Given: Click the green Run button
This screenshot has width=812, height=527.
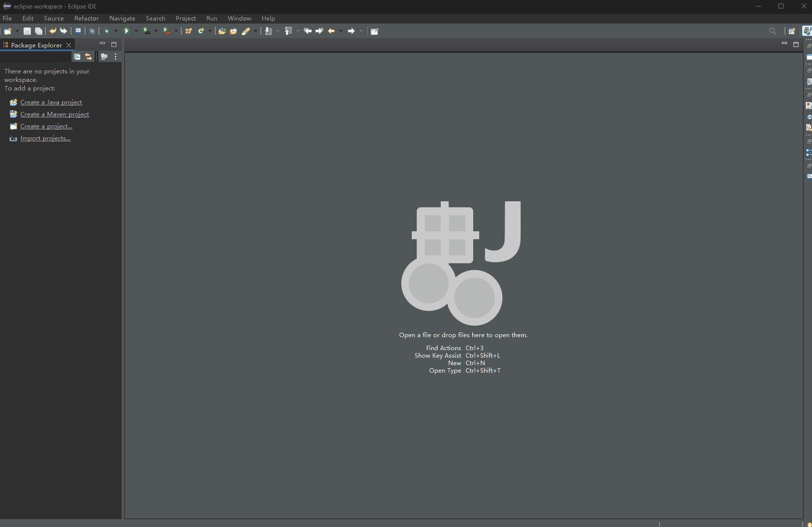Looking at the screenshot, I should tap(126, 31).
